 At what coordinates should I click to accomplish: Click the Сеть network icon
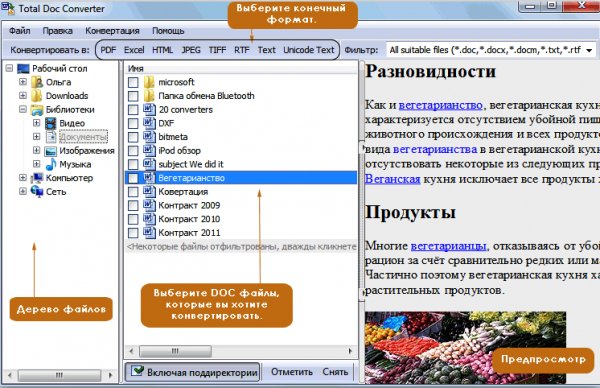click(x=37, y=191)
